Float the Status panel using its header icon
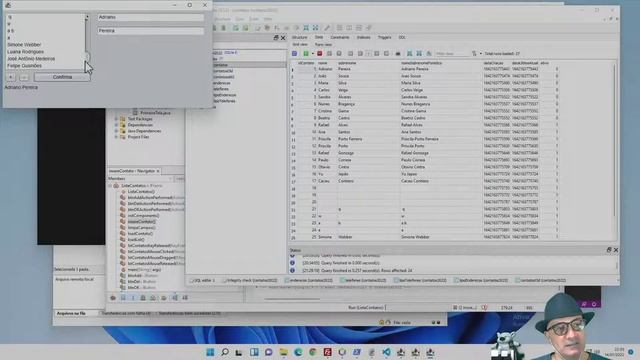The height and width of the screenshot is (360, 640). 609,250
